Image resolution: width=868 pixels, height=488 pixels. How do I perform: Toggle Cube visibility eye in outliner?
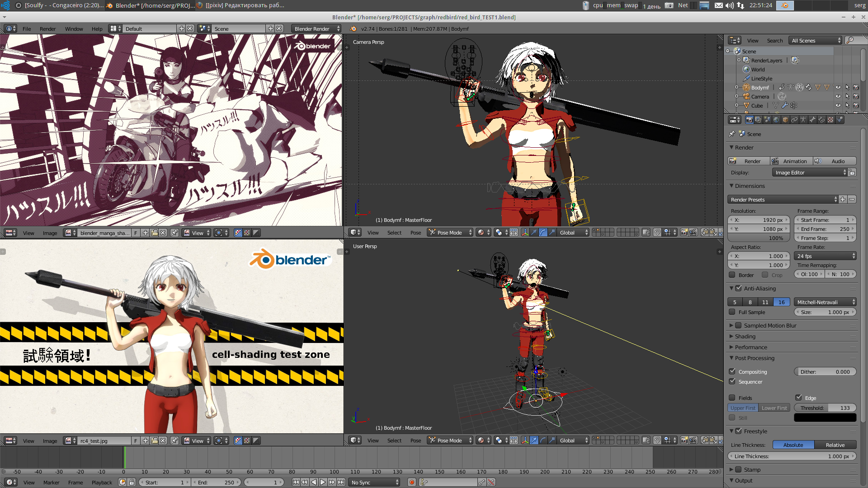pos(838,105)
